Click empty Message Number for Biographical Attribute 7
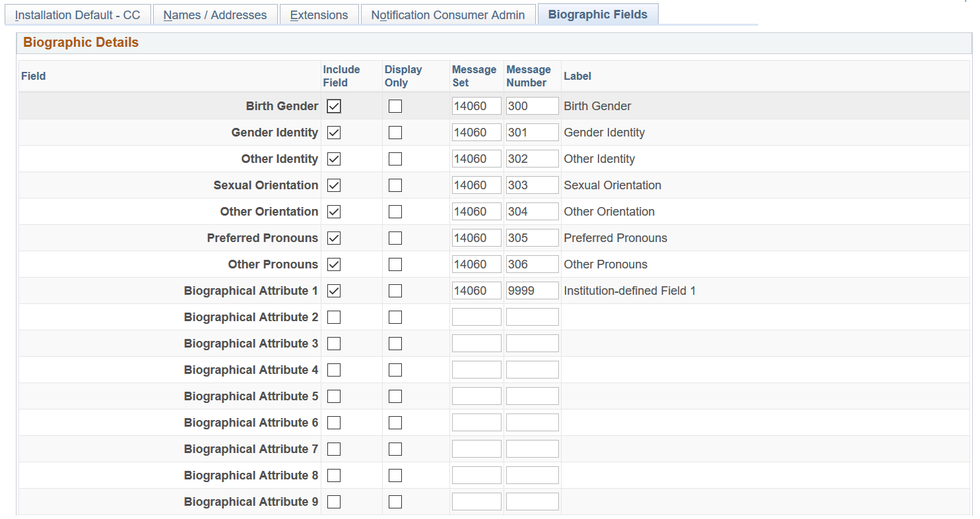The height and width of the screenshot is (519, 980). [532, 449]
